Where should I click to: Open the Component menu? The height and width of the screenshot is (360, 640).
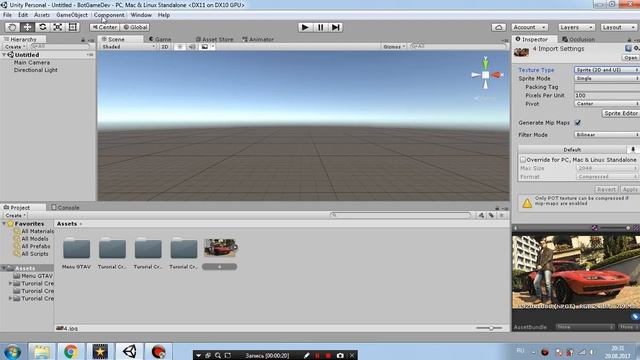tap(109, 15)
